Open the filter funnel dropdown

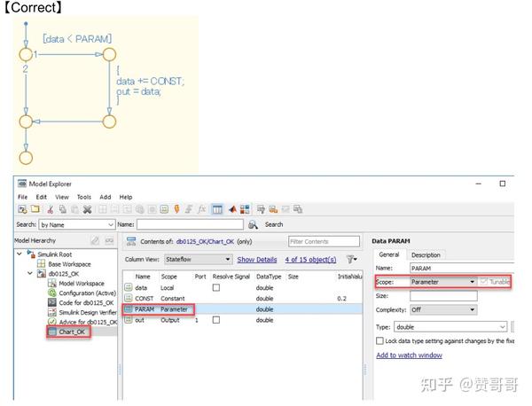tap(351, 260)
